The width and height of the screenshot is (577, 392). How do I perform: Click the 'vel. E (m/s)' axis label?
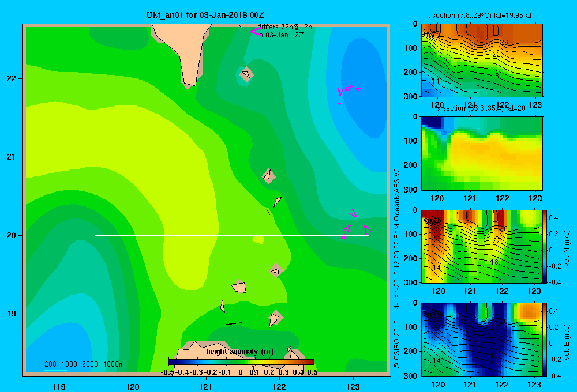point(567,341)
